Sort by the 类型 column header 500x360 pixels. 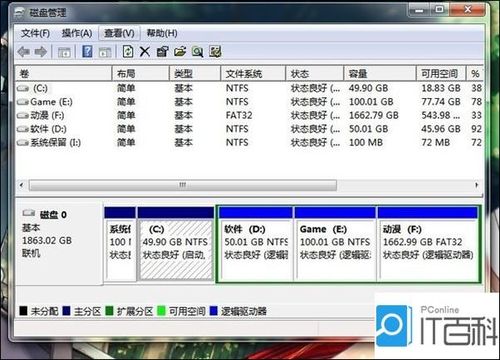(x=195, y=73)
